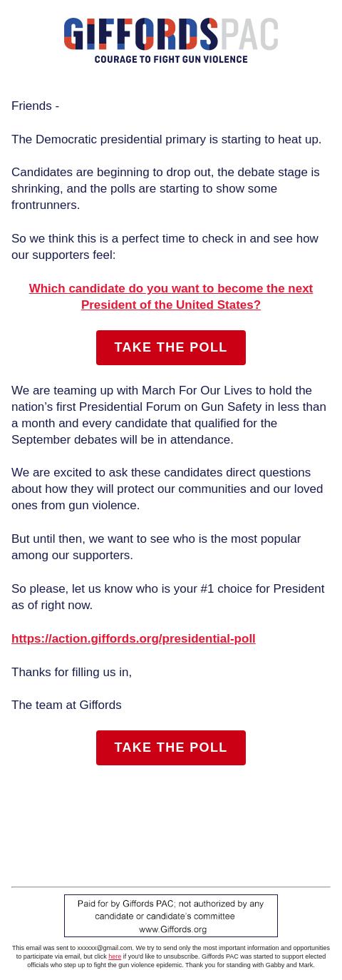Click the 'Paid for by Giffords PAC' disclaimer box
342x980 pixels.
171,916
